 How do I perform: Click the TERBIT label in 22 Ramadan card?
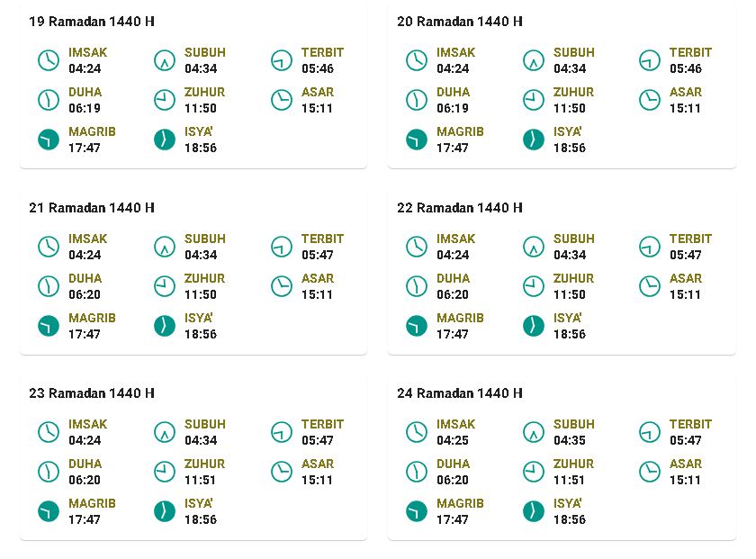pos(690,239)
